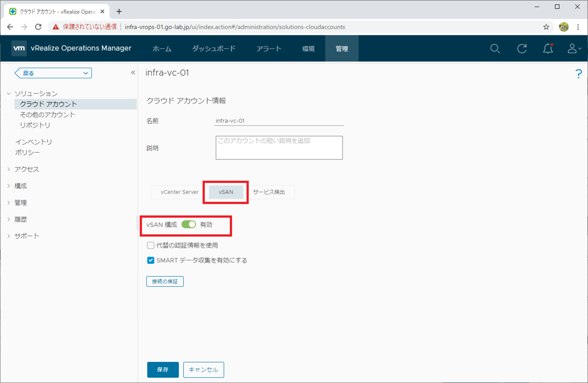Uncheck SMART データ収集を有効にする

pos(150,260)
